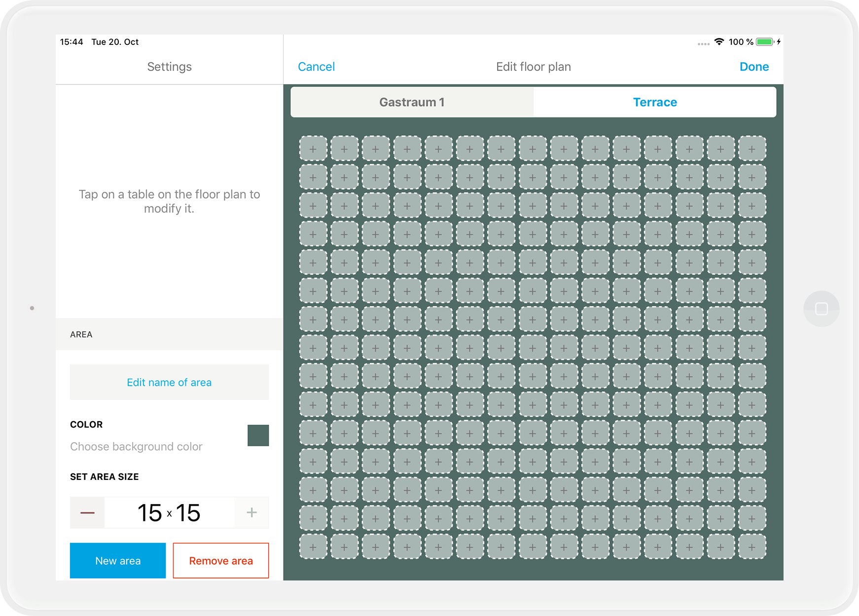This screenshot has width=859, height=616.
Task: Click the 15:44 clock in status bar
Action: (x=72, y=42)
